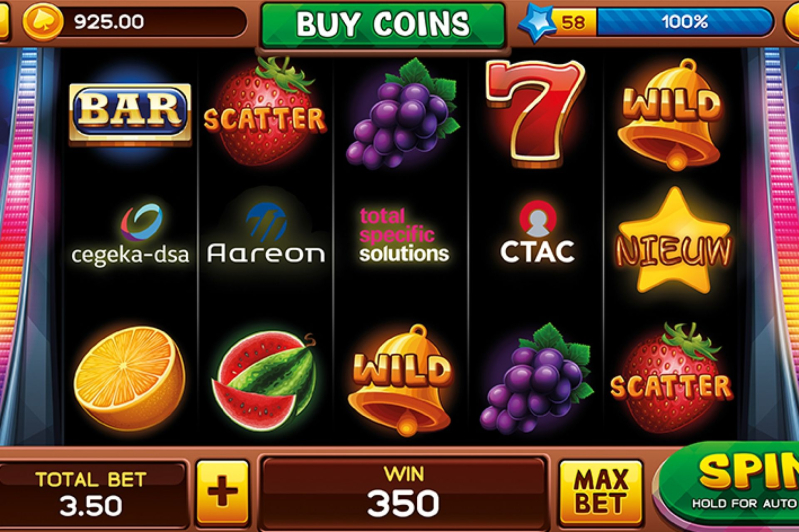Open the Aareon logo tile
Image resolution: width=799 pixels, height=532 pixels.
(x=265, y=234)
